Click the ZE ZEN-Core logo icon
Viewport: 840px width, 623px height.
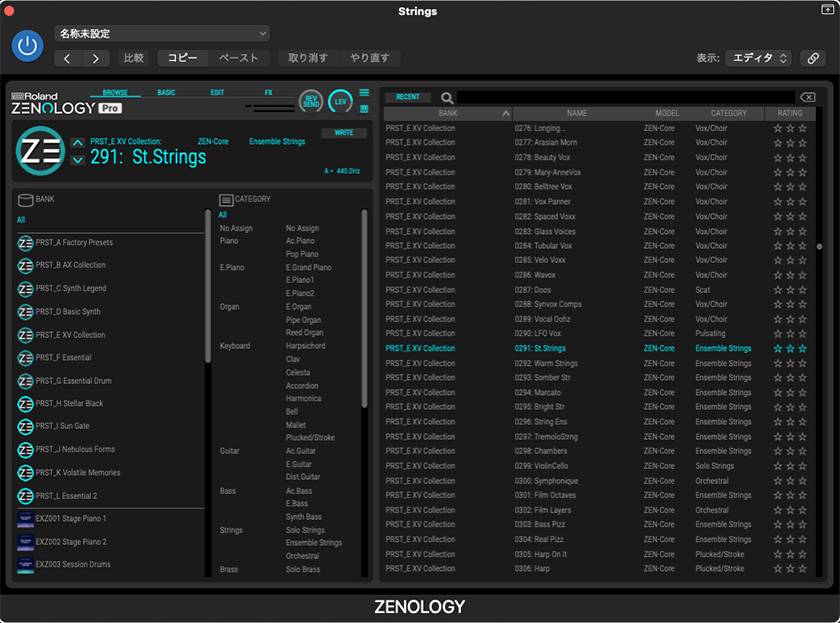tap(40, 151)
